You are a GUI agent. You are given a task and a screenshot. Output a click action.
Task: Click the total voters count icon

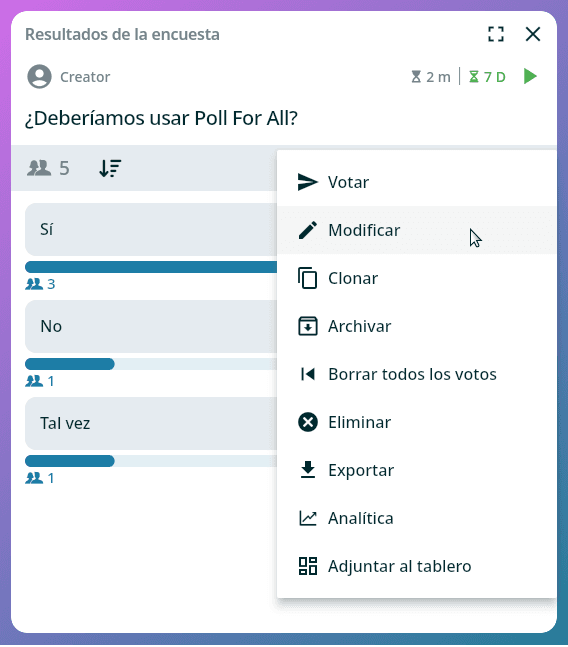tap(39, 168)
